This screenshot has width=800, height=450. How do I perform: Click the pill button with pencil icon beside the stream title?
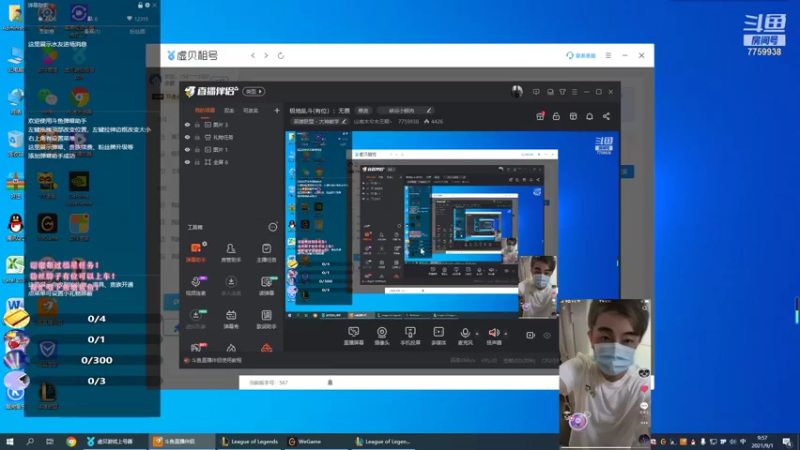405,110
